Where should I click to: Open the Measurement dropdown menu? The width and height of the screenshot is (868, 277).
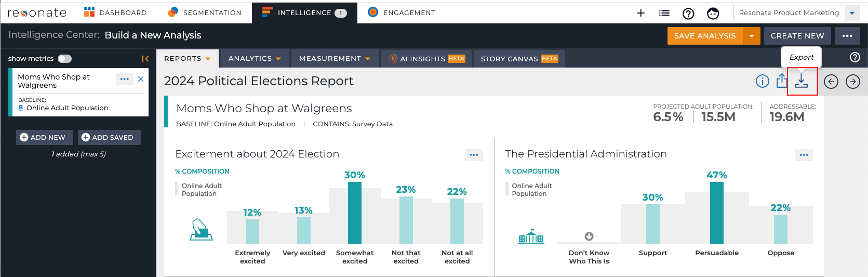[335, 59]
